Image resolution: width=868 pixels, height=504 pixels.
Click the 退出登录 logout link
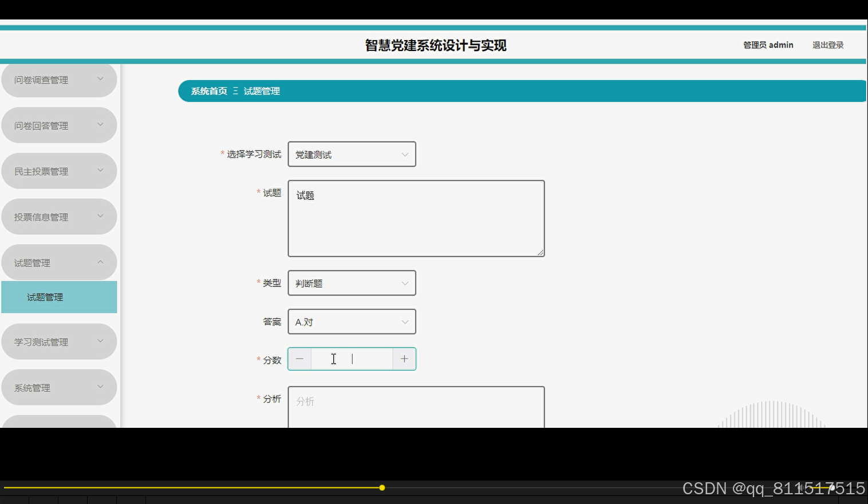(x=828, y=45)
